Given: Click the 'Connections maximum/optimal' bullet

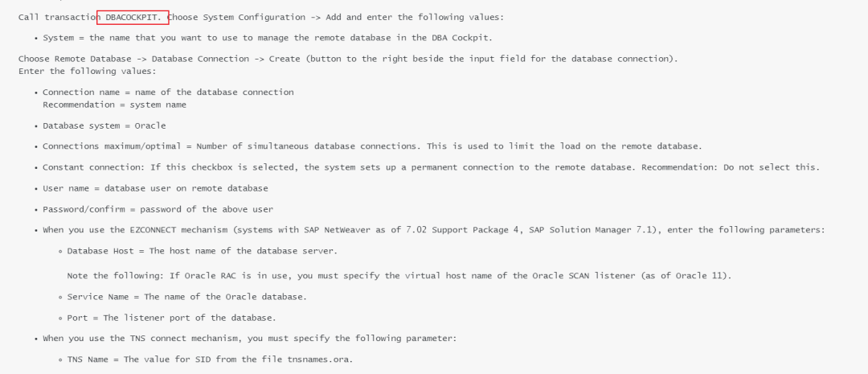Looking at the screenshot, I should pos(372,147).
